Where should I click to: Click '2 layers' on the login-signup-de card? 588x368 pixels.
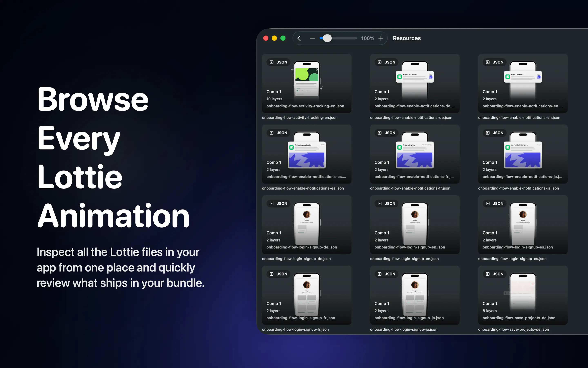point(273,240)
